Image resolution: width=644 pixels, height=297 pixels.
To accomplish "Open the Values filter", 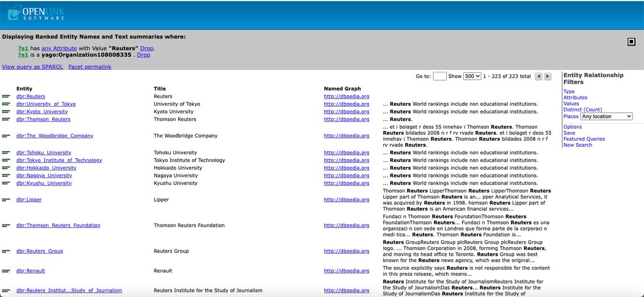I will point(571,103).
